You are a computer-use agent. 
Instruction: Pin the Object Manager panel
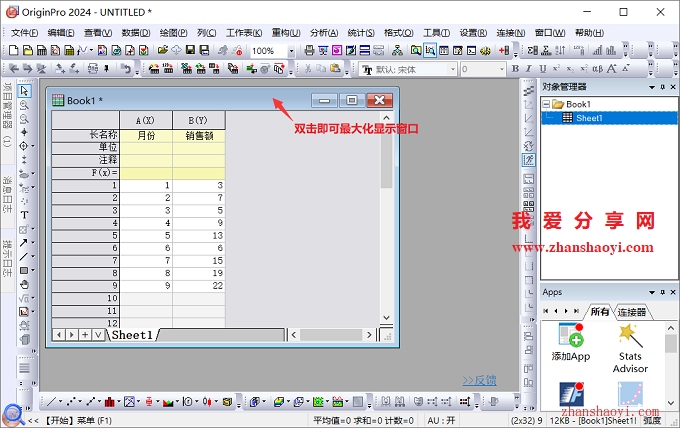tap(663, 87)
